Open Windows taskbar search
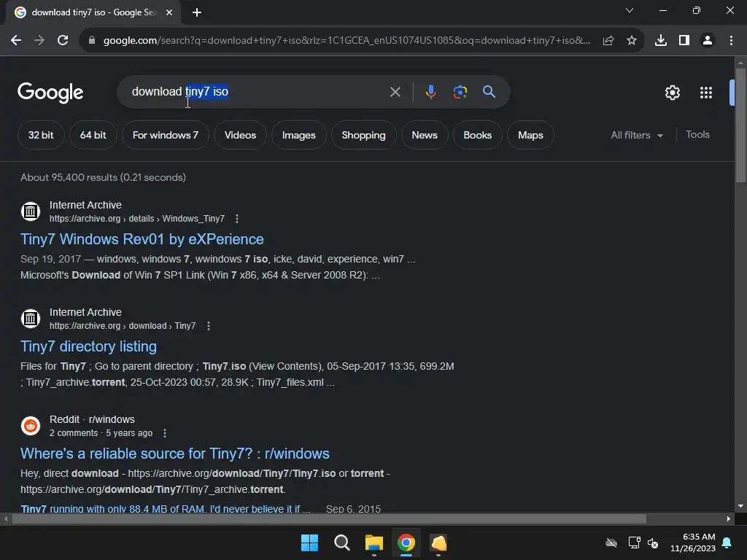 pos(341,542)
